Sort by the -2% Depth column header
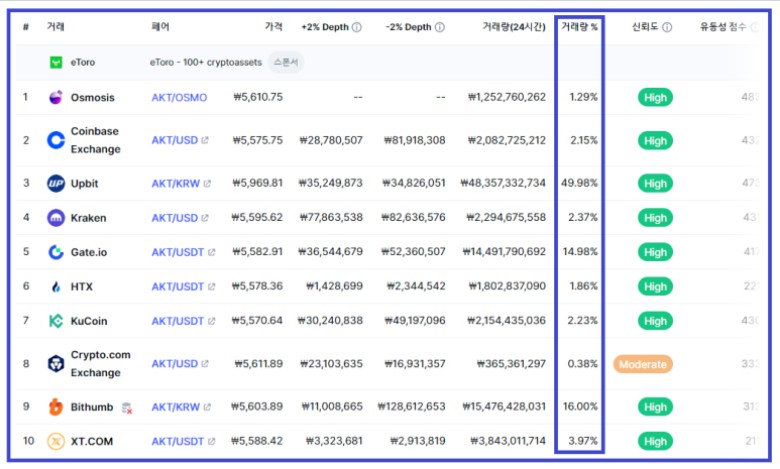Viewport: 780px width, 469px height. 408,27
